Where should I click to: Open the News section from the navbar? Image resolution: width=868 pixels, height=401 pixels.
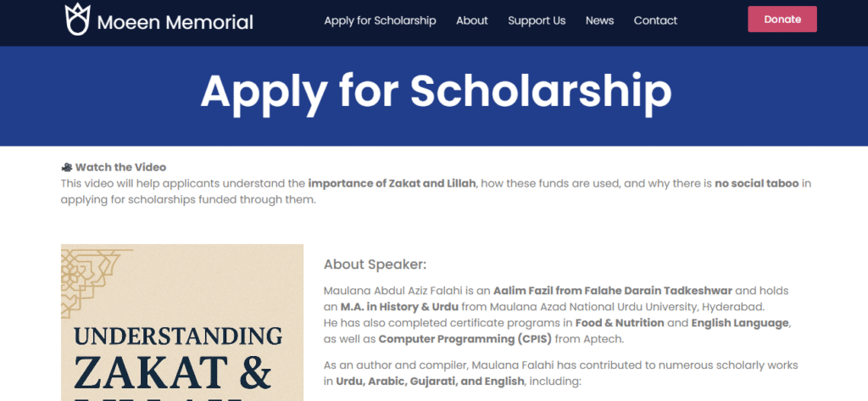599,20
